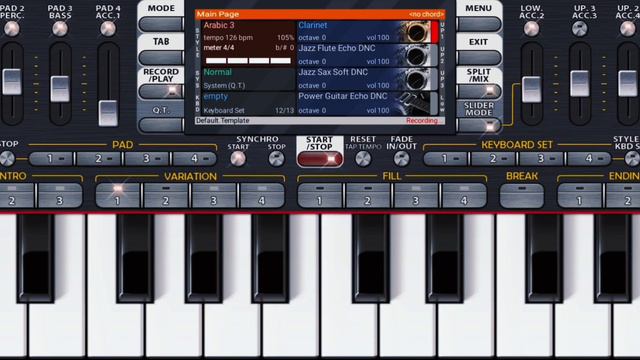Click the EXIT button
The image size is (640, 360).
coord(478,58)
